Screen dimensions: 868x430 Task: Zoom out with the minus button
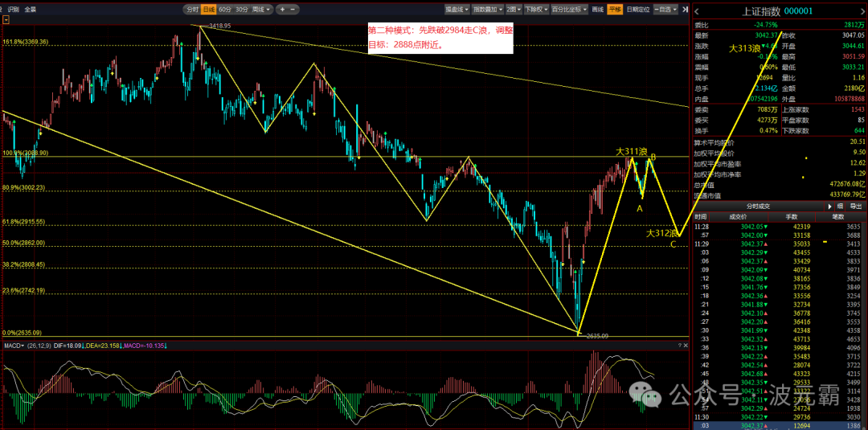[293, 10]
